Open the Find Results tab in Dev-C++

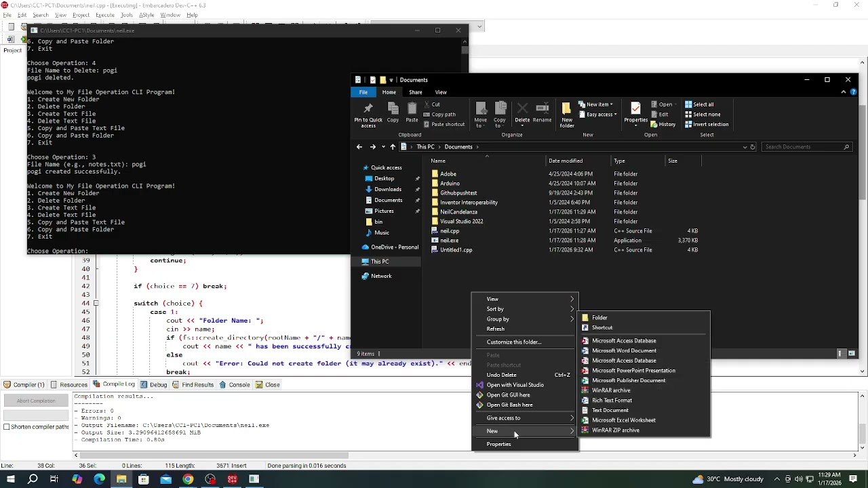point(193,385)
